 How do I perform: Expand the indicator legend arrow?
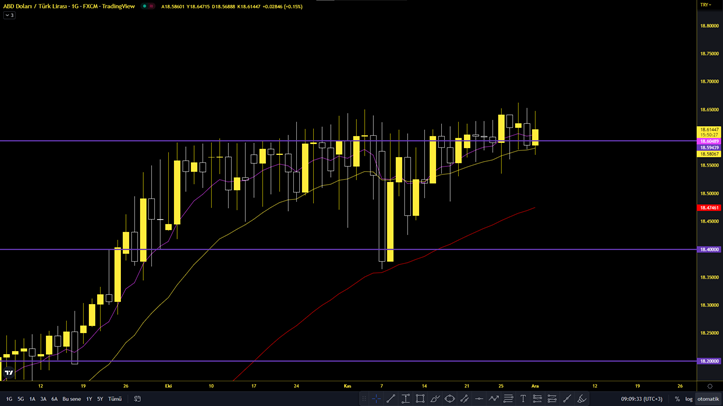9,16
